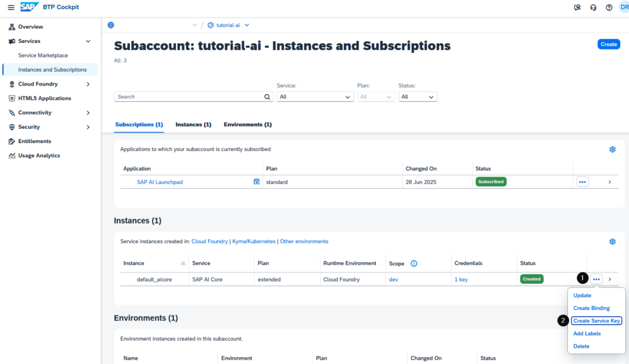629x364 pixels.
Task: Open the DR user profile avatar
Action: coord(624,7)
